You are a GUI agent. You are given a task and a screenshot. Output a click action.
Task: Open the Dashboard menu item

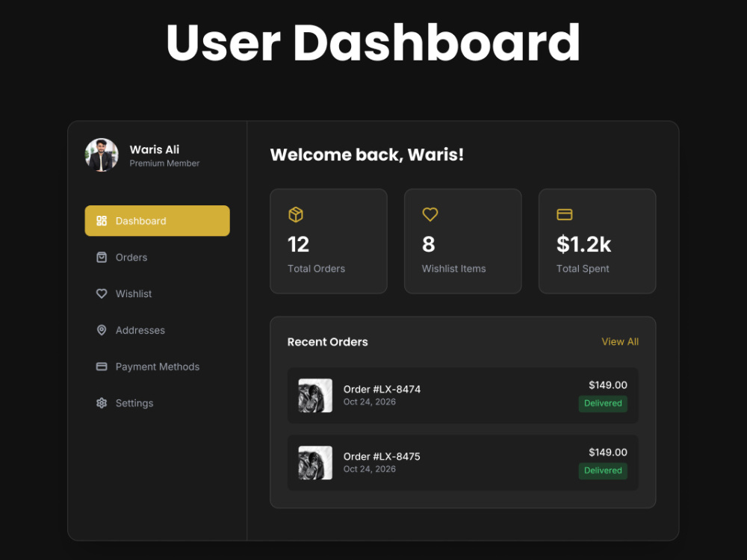click(x=157, y=221)
